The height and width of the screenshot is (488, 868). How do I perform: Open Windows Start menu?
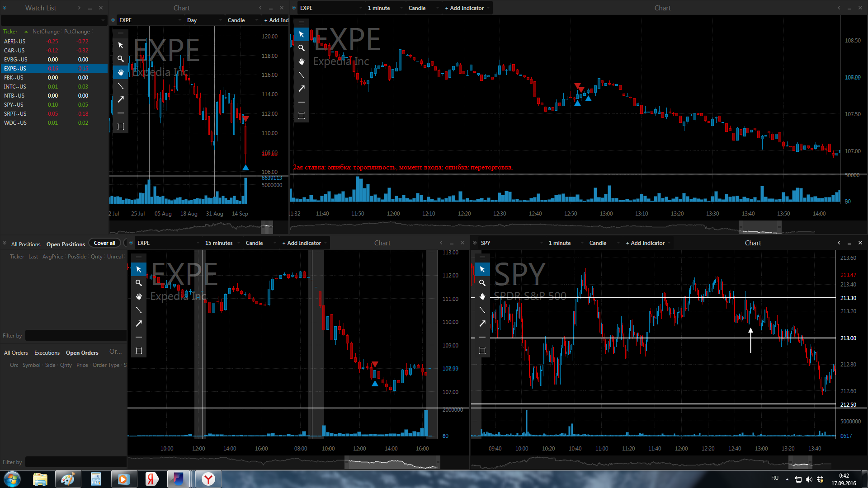pyautogui.click(x=12, y=479)
